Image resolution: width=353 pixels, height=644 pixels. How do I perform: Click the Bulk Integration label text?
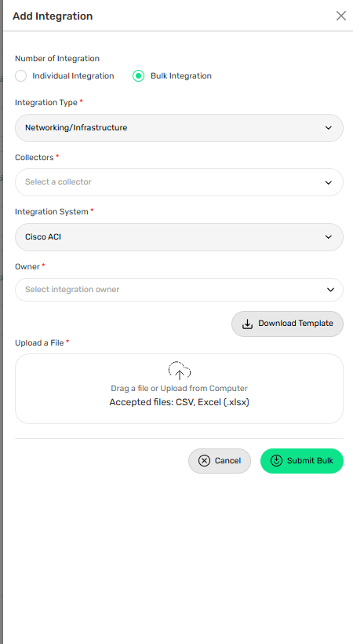(181, 76)
